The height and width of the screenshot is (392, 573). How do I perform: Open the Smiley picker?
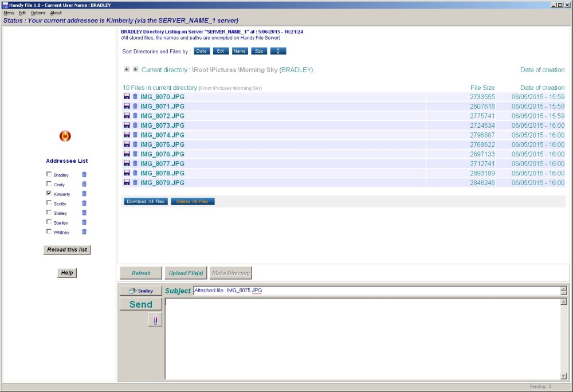pos(141,291)
